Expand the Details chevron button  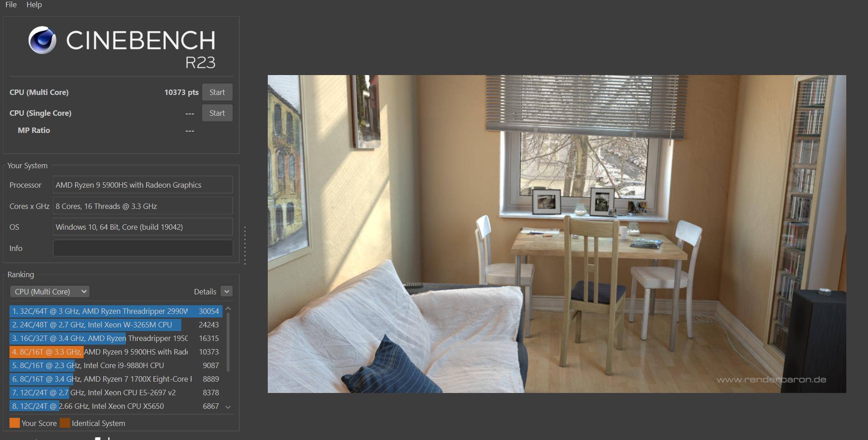point(227,292)
